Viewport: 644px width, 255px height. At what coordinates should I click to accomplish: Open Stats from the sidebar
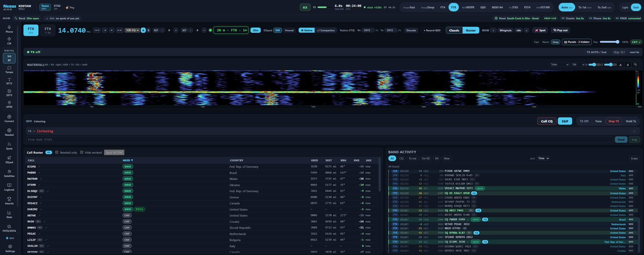(x=9, y=215)
